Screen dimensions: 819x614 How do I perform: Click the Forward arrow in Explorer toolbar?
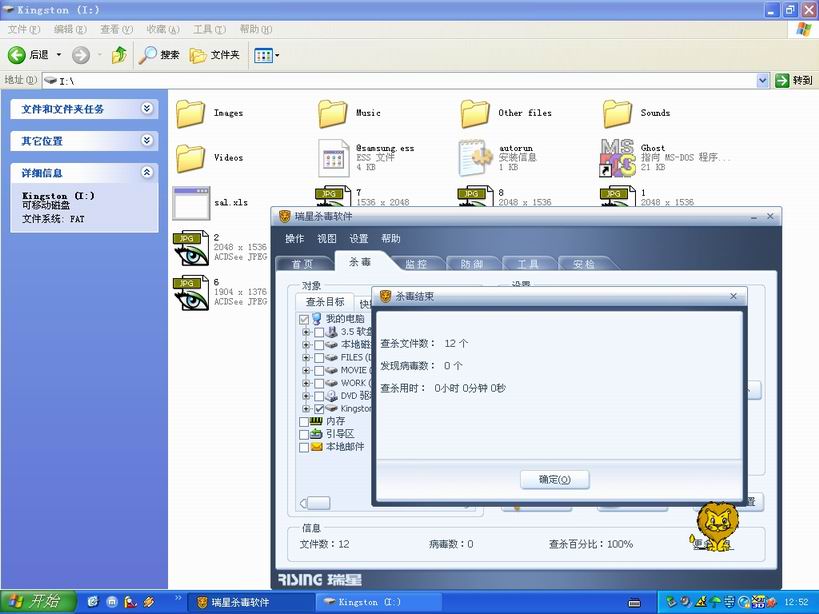[80, 54]
